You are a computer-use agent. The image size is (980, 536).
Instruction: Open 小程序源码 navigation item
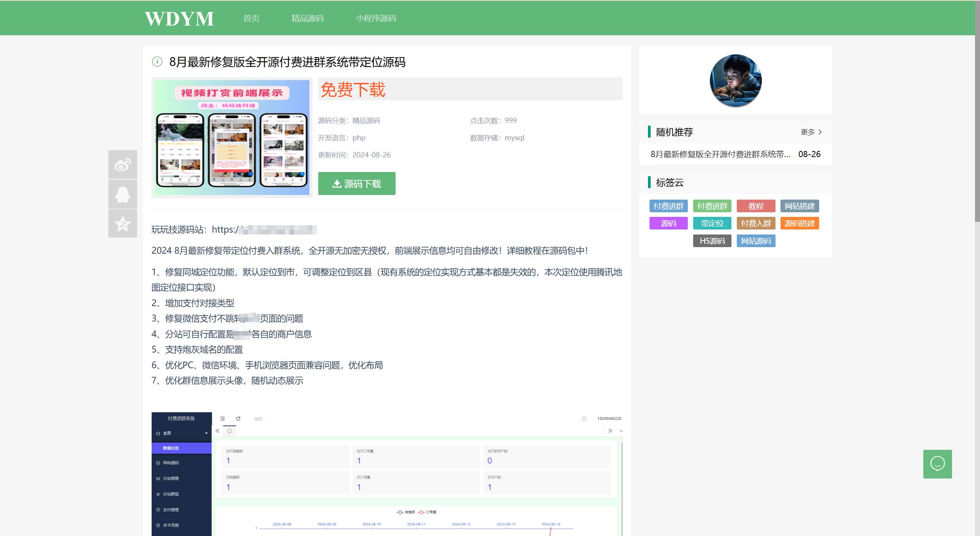pos(376,18)
